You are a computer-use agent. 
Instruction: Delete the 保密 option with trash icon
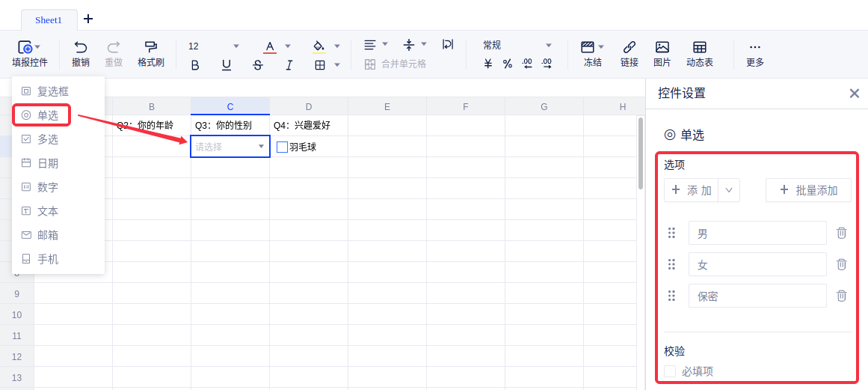click(841, 296)
